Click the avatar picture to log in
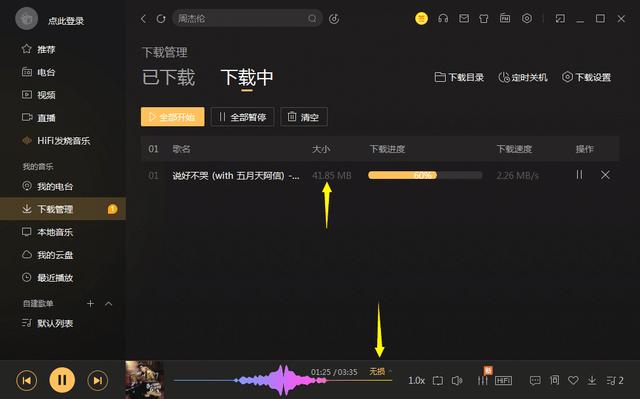The image size is (640, 399). pos(27,18)
